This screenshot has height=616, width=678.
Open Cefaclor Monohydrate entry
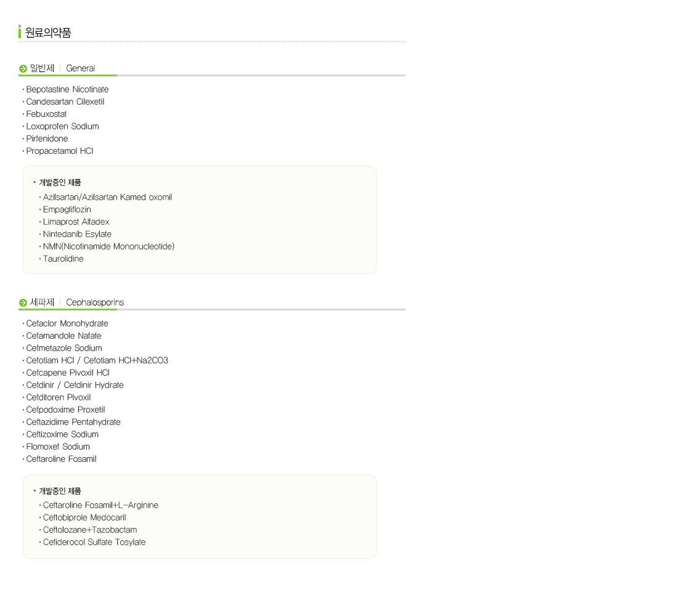pyautogui.click(x=67, y=323)
